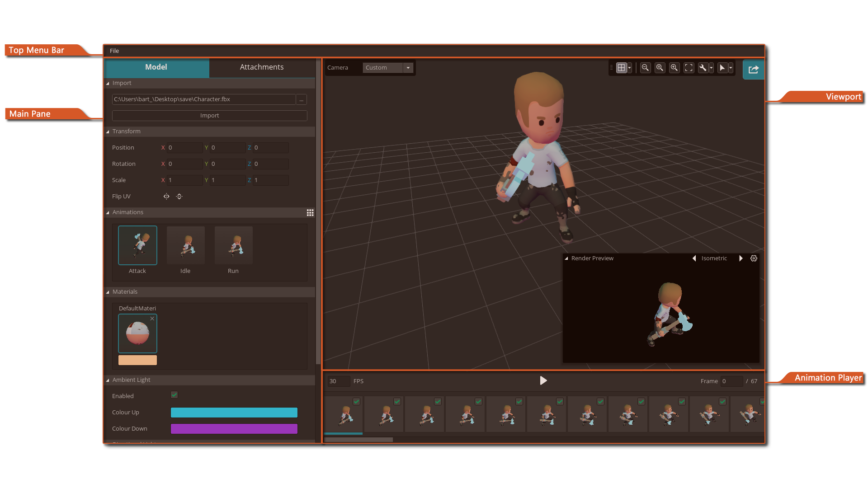
Task: Open the Colour Down purple swatch
Action: [x=234, y=429]
